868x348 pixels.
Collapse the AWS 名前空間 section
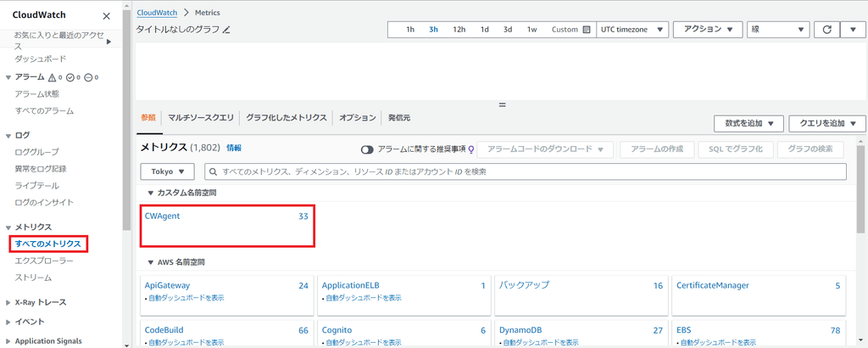[x=150, y=261]
